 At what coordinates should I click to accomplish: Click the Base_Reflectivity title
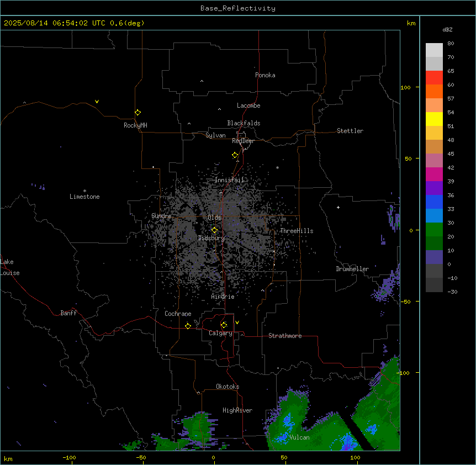pos(238,8)
